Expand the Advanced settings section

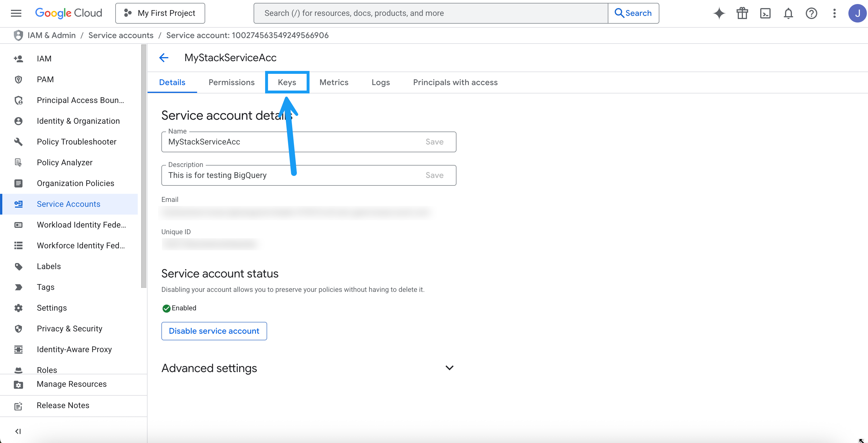(449, 368)
